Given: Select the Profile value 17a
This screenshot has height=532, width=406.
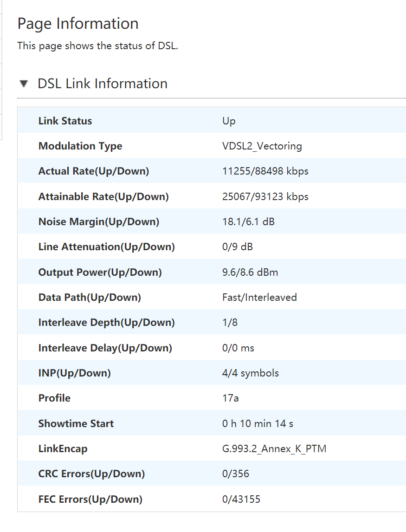Looking at the screenshot, I should [230, 398].
